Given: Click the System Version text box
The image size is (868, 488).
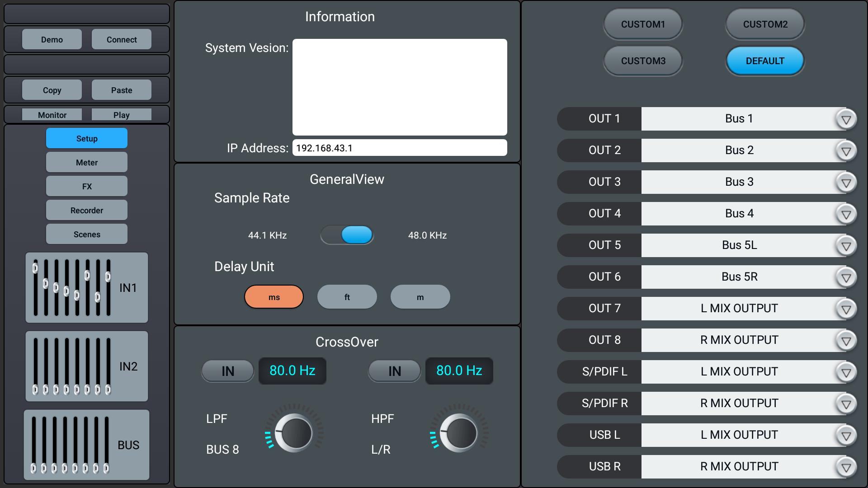Looking at the screenshot, I should [400, 87].
